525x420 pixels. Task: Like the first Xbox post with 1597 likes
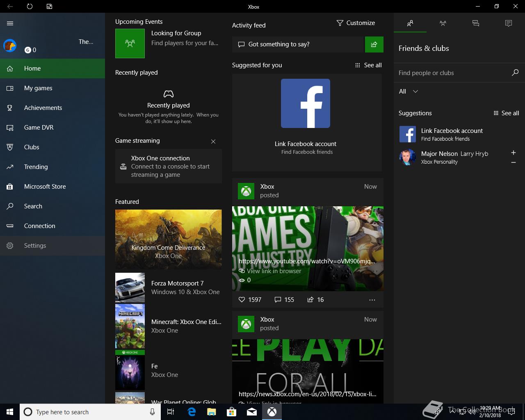tap(250, 300)
